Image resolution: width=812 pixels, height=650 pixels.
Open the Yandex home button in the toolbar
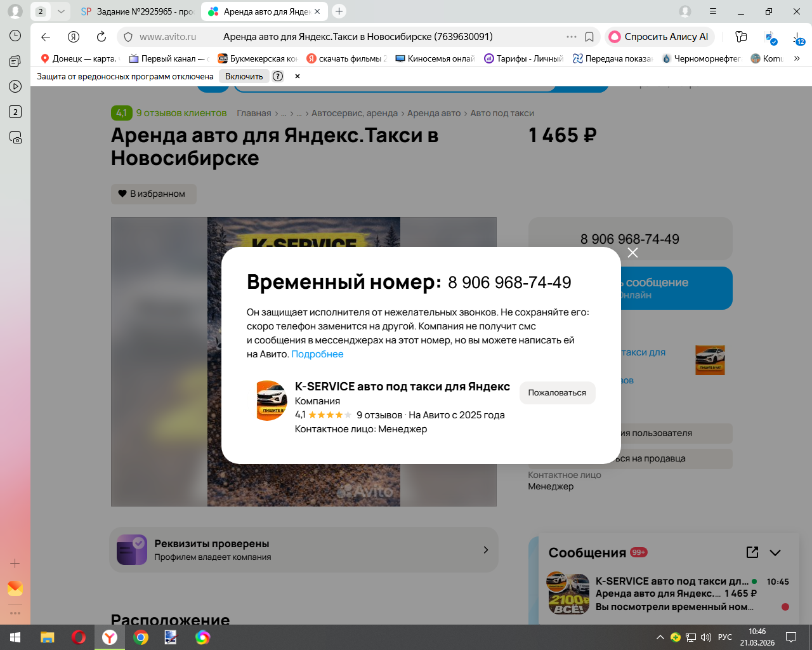pyautogui.click(x=74, y=37)
